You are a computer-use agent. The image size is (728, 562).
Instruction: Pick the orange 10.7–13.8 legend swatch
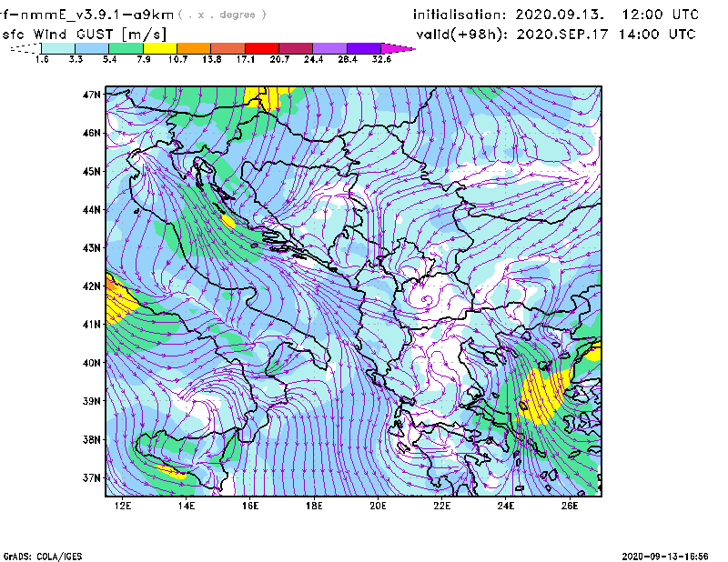(x=194, y=48)
